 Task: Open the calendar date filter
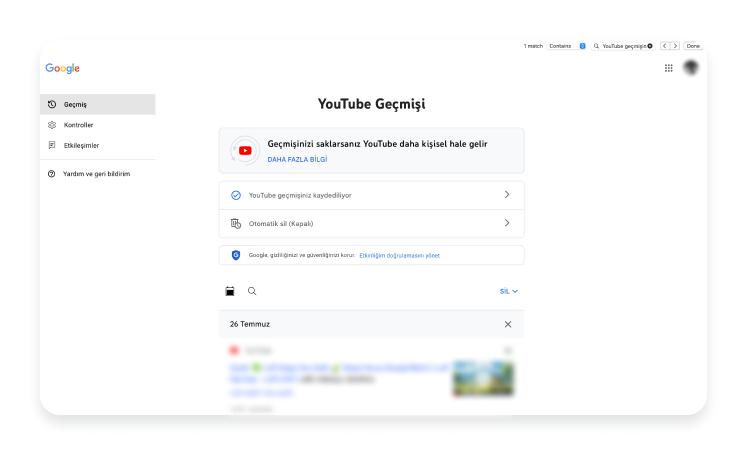230,291
